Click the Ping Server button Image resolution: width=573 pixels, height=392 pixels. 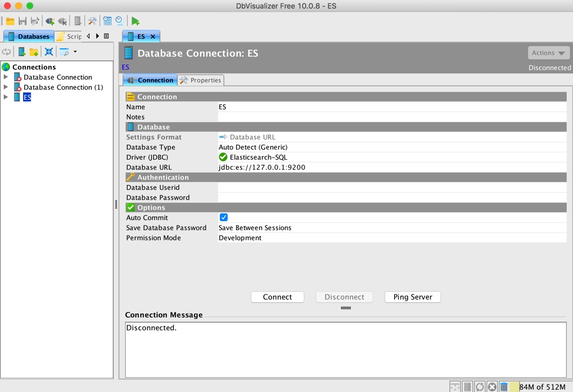[413, 297]
